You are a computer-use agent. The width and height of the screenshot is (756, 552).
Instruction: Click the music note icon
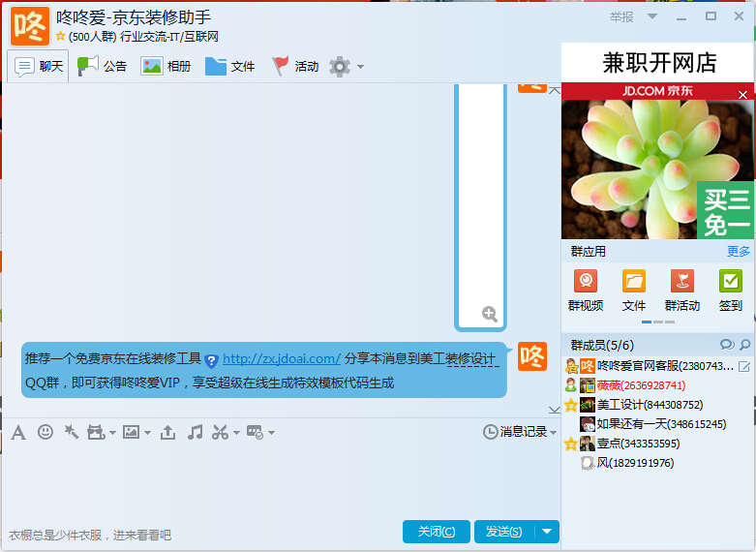click(196, 432)
